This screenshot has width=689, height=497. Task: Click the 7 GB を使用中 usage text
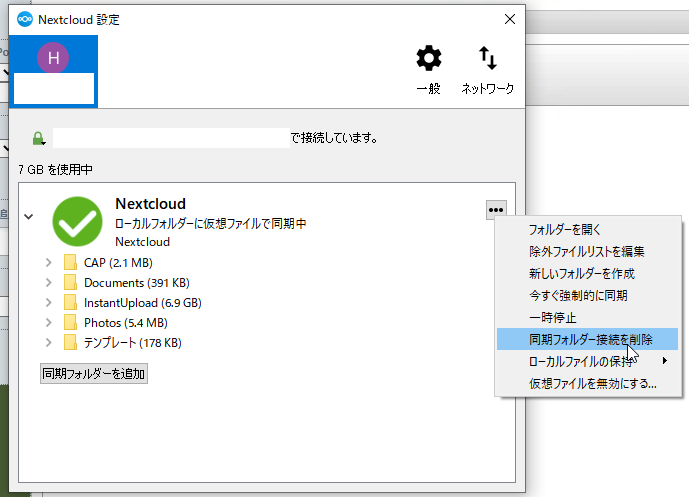tap(55, 170)
